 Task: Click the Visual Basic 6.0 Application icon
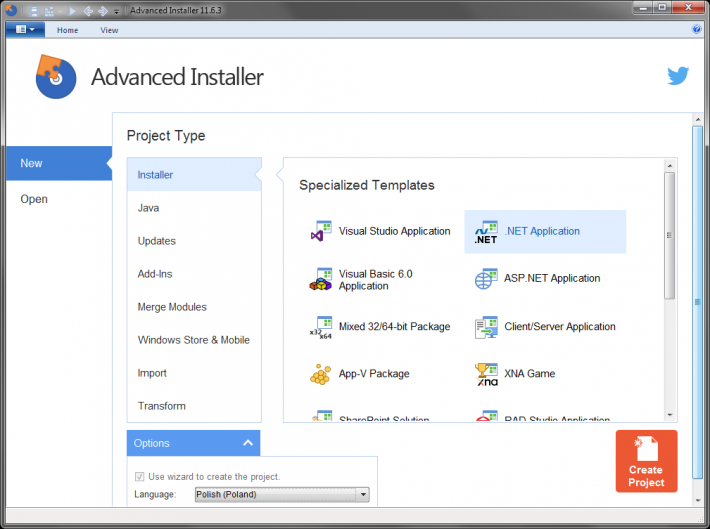(x=321, y=279)
